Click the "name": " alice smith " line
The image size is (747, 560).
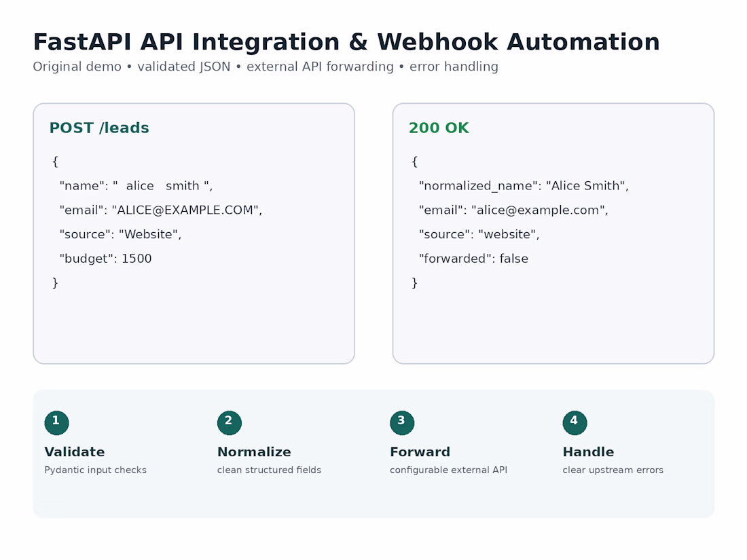tap(136, 186)
